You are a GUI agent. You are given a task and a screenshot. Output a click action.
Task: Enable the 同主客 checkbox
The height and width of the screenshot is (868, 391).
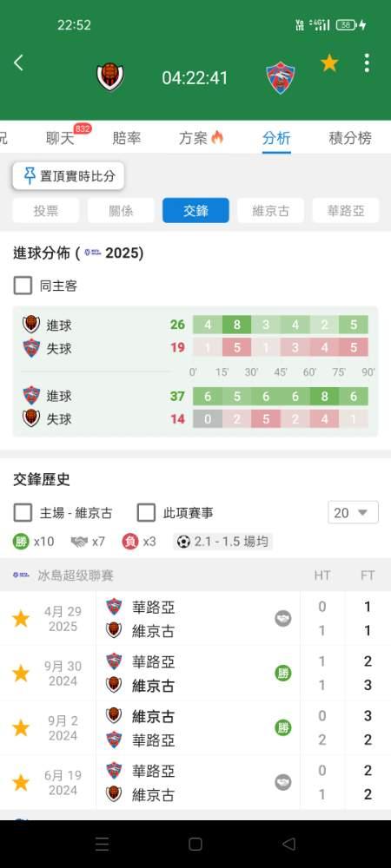click(23, 286)
